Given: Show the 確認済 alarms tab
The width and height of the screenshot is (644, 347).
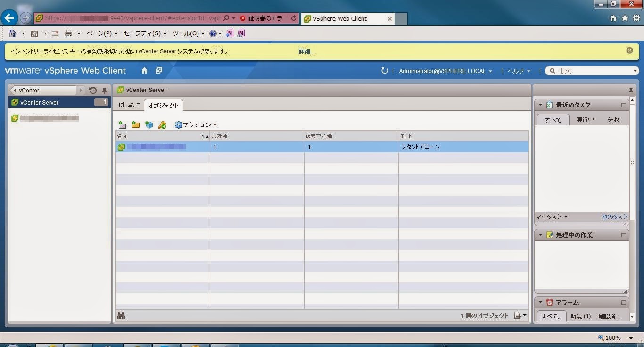Looking at the screenshot, I should 609,316.
